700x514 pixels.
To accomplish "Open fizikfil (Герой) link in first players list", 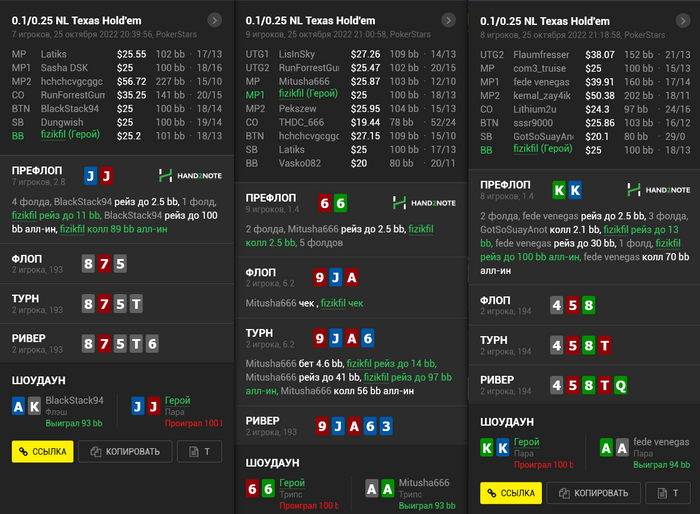I will click(x=70, y=134).
